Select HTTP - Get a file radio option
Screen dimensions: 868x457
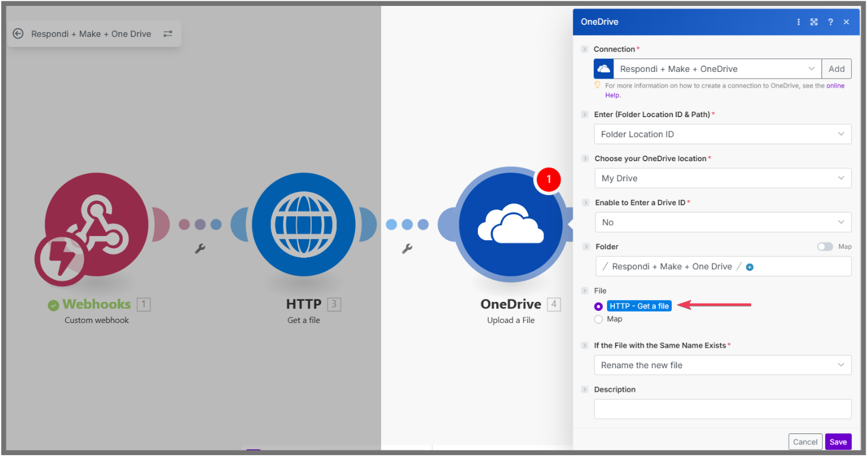pos(599,306)
